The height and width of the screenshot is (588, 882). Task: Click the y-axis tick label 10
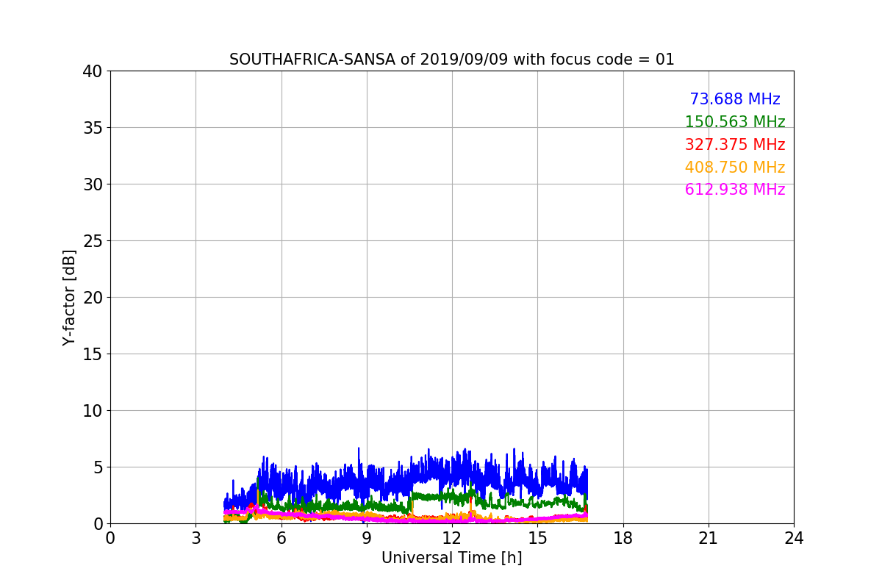tap(93, 411)
